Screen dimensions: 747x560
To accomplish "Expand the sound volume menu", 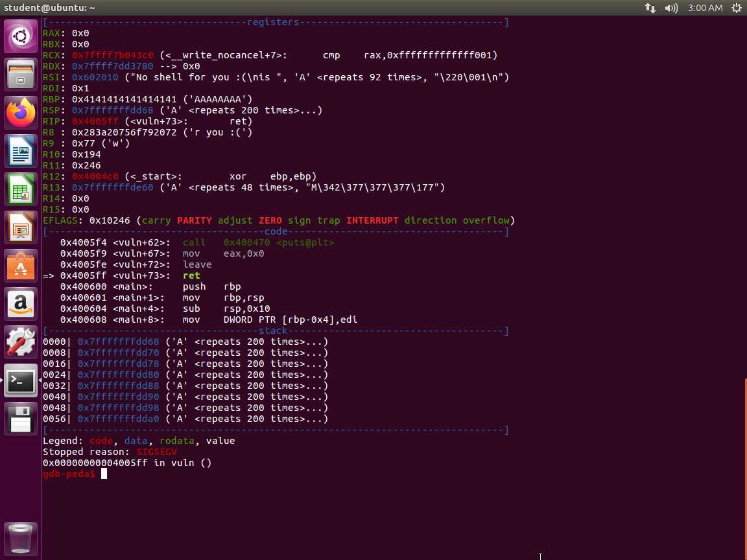I will (671, 8).
